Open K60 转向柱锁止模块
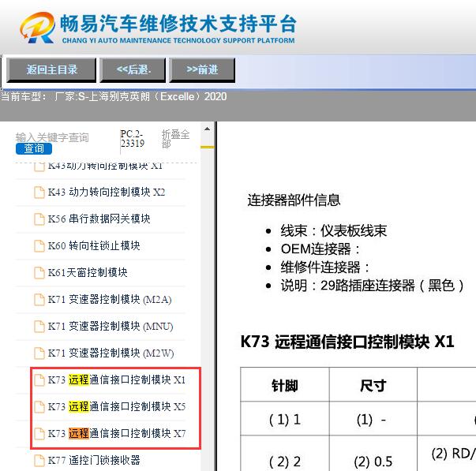 94,245
